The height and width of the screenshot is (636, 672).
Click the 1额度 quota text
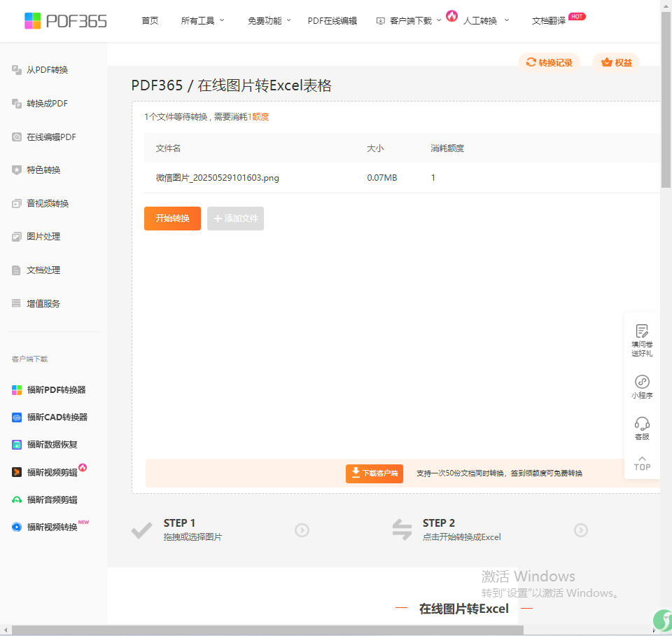(x=258, y=117)
